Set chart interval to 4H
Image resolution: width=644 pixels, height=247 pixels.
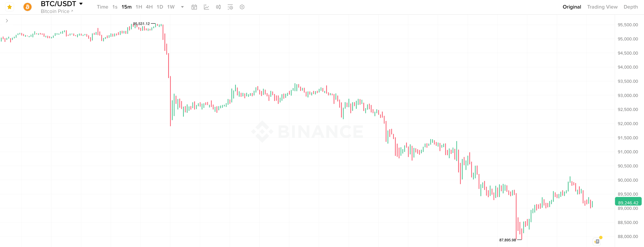tap(149, 7)
